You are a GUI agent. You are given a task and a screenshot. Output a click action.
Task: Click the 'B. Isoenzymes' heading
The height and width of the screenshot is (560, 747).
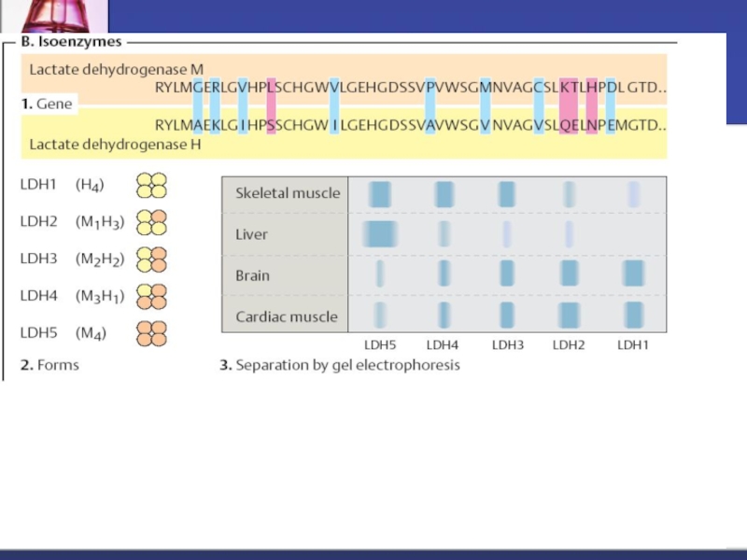(x=72, y=42)
